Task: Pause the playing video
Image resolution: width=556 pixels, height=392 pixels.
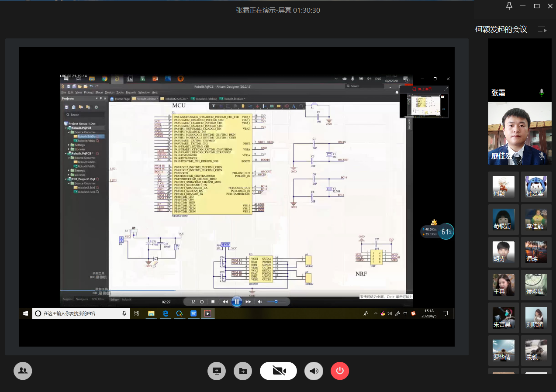Action: [x=236, y=302]
